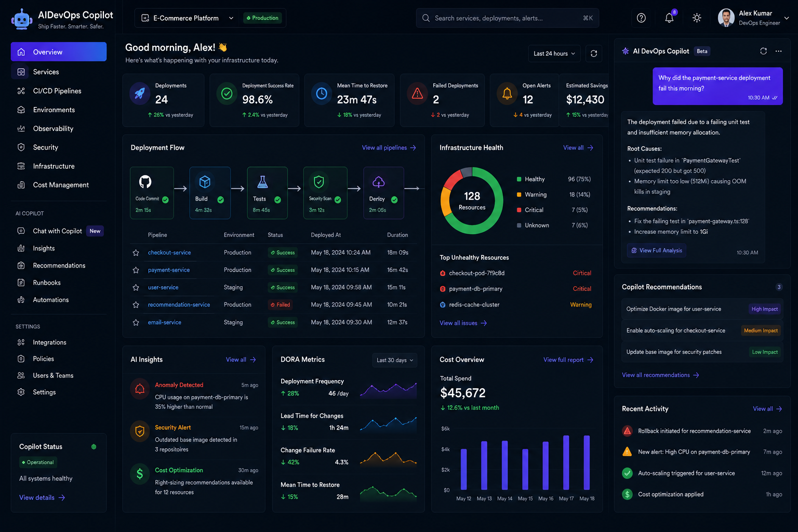Click View full report link
The width and height of the screenshot is (798, 532).
[568, 360]
